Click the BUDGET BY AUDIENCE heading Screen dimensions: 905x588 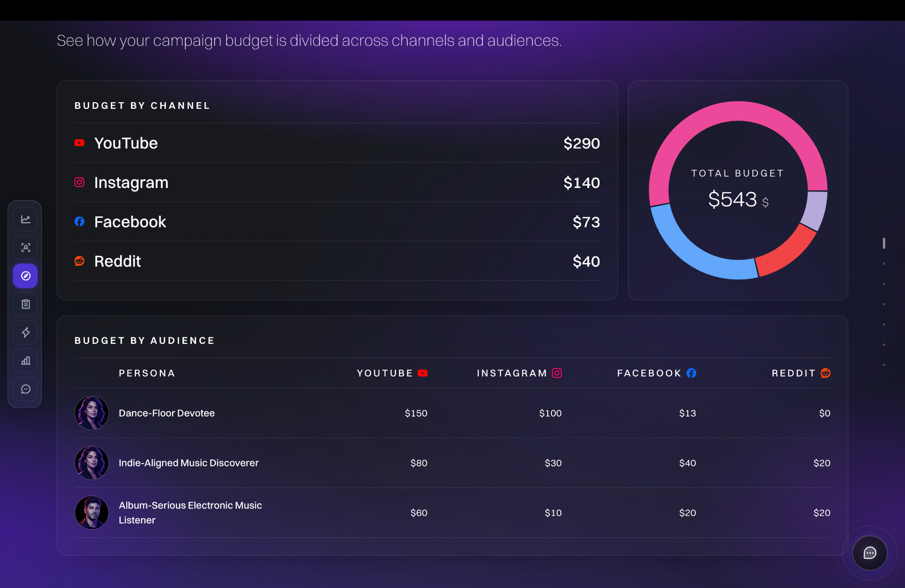tap(145, 341)
